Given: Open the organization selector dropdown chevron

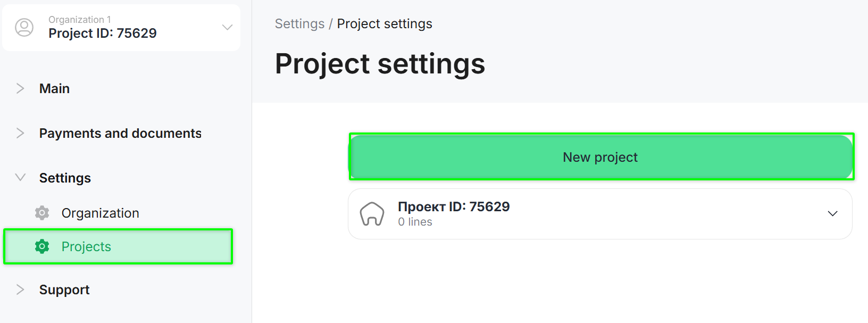Looking at the screenshot, I should (227, 27).
